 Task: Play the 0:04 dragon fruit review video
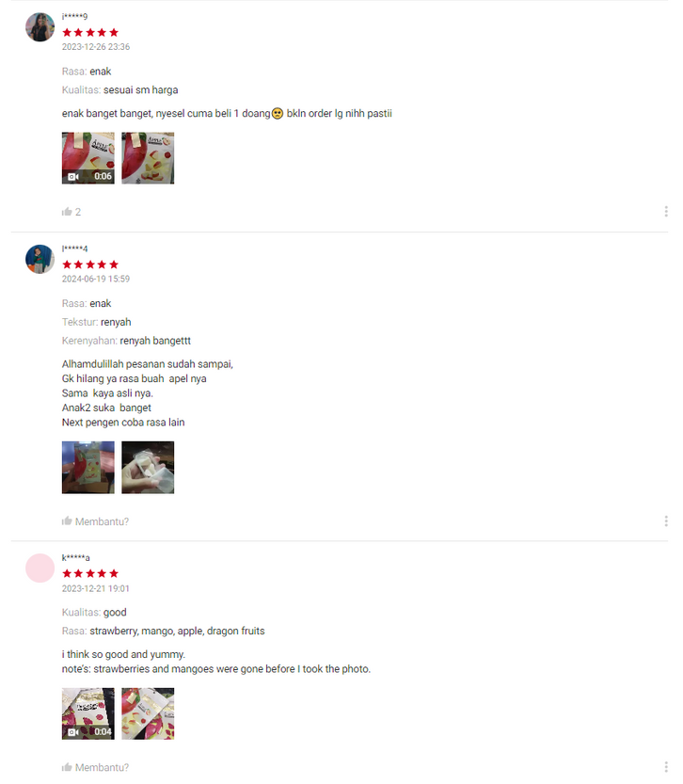tap(87, 713)
